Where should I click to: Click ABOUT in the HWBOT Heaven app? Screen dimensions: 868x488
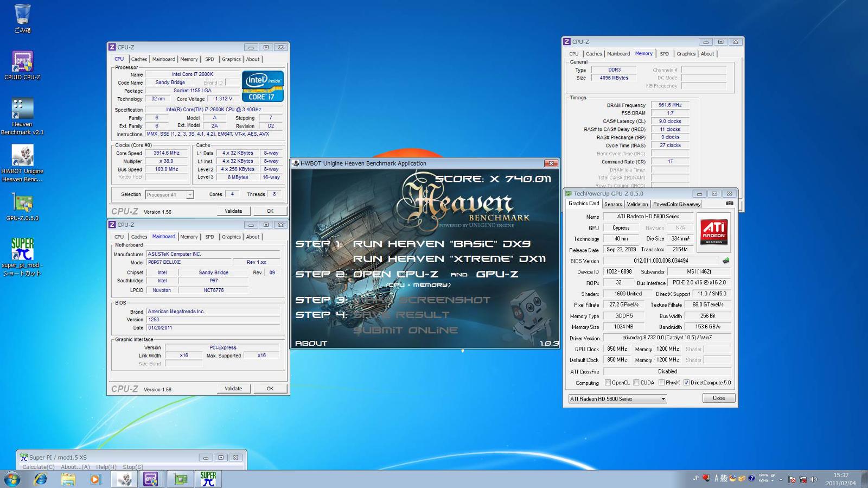click(311, 343)
